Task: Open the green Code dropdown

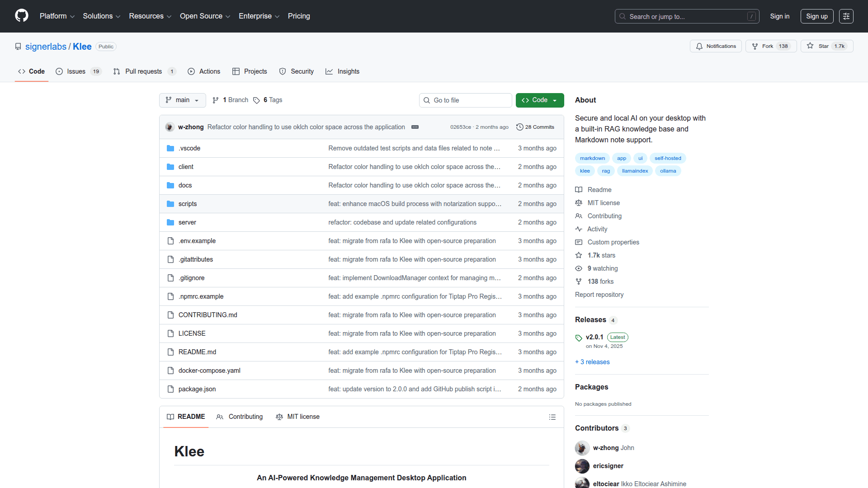Action: pos(539,100)
